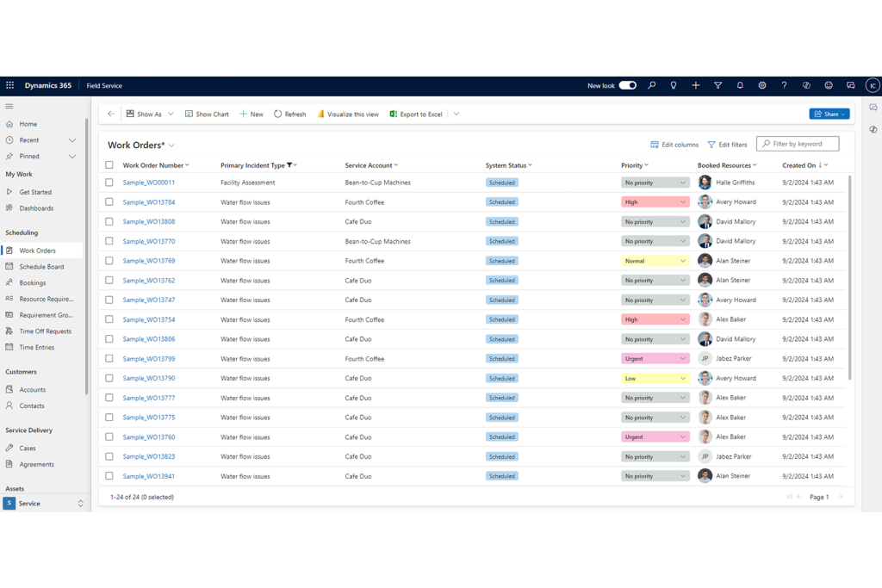Image resolution: width=882 pixels, height=588 pixels.
Task: Click New work order button
Action: pyautogui.click(x=252, y=114)
